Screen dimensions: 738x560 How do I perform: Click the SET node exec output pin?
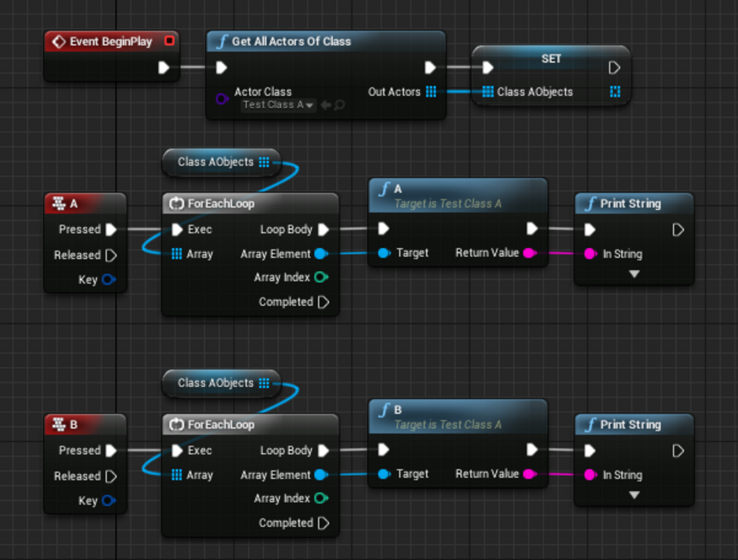point(614,68)
